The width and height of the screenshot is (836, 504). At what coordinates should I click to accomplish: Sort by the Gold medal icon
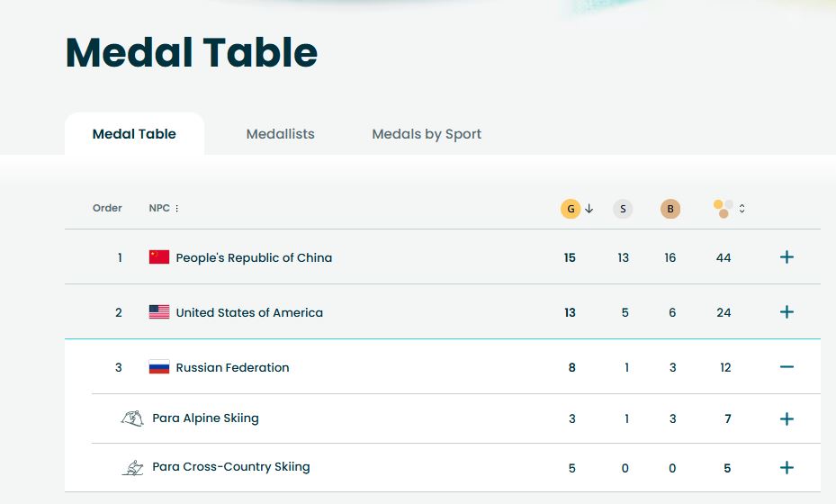pyautogui.click(x=570, y=209)
